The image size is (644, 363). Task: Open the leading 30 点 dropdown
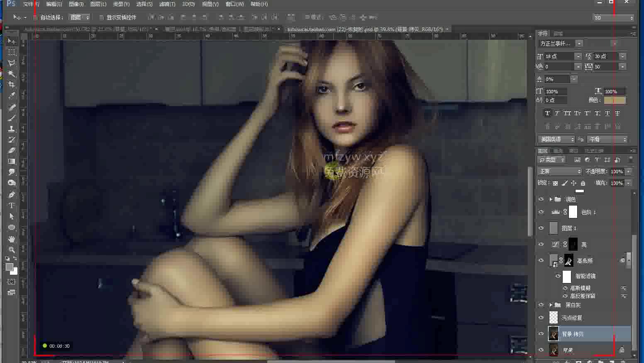coord(622,56)
